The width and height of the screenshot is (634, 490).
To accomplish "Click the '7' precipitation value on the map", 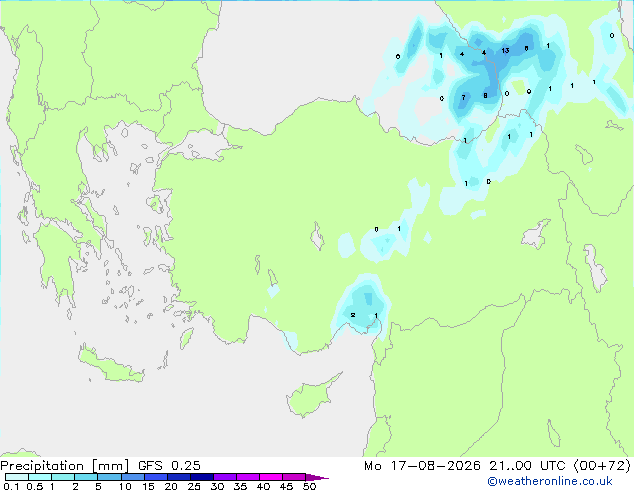I will (463, 97).
